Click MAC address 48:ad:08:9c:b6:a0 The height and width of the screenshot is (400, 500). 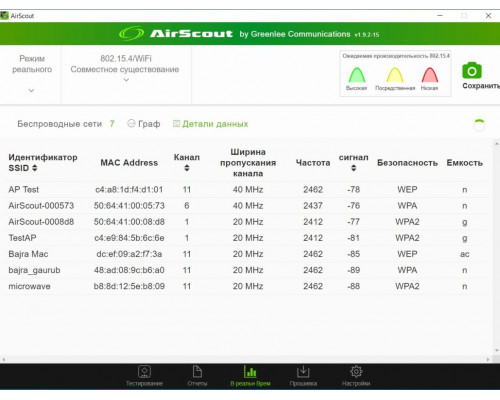click(129, 270)
